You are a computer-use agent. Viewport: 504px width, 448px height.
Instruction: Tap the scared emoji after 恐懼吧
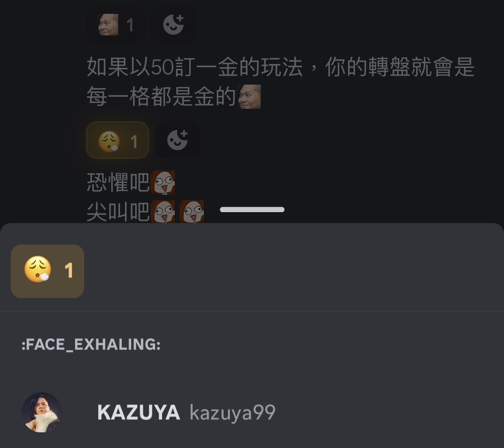[163, 183]
